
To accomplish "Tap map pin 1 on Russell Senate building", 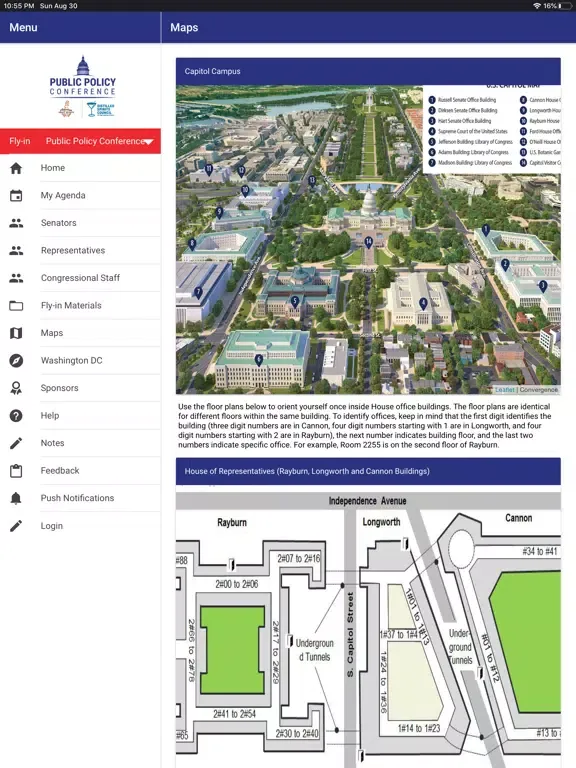I will [485, 230].
